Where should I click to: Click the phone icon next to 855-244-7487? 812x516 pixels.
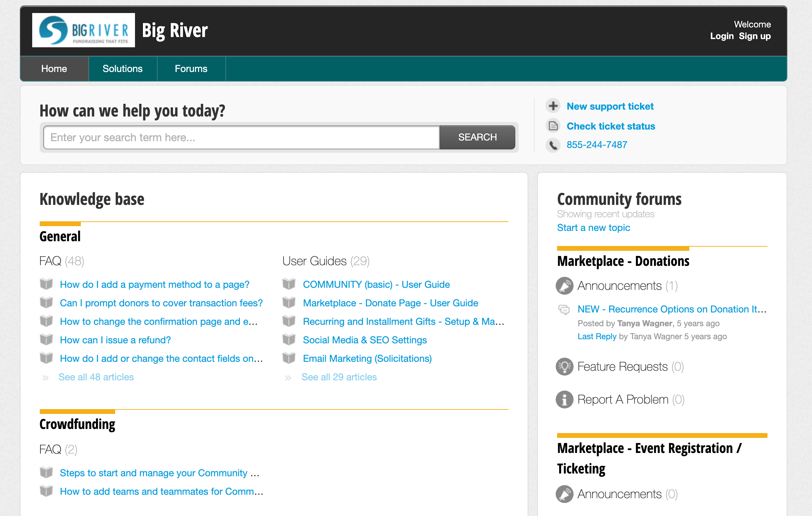[x=553, y=145]
